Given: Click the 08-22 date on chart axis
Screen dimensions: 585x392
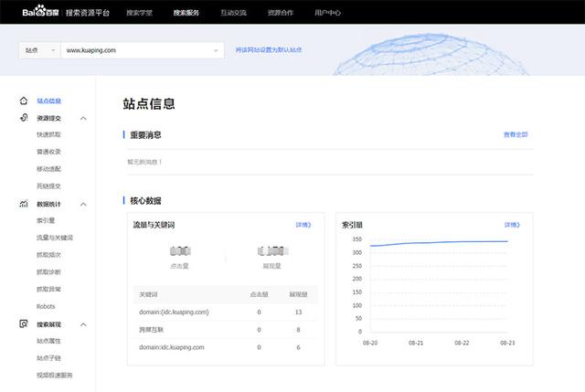Looking at the screenshot, I should tap(462, 343).
